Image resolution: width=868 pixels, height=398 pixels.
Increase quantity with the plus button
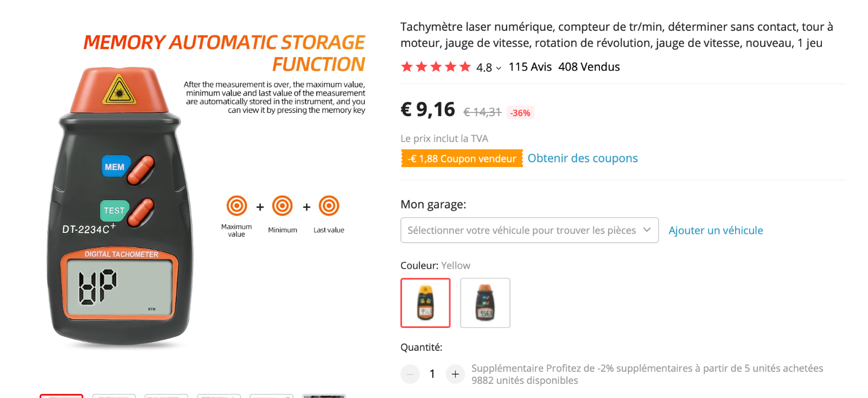pyautogui.click(x=455, y=374)
